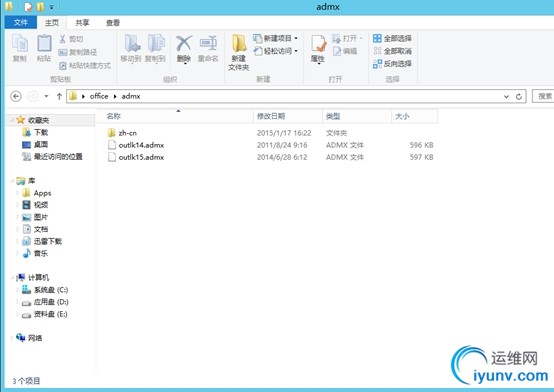The width and height of the screenshot is (554, 392).
Task: Sort by the Date modified column header
Action: (x=288, y=116)
